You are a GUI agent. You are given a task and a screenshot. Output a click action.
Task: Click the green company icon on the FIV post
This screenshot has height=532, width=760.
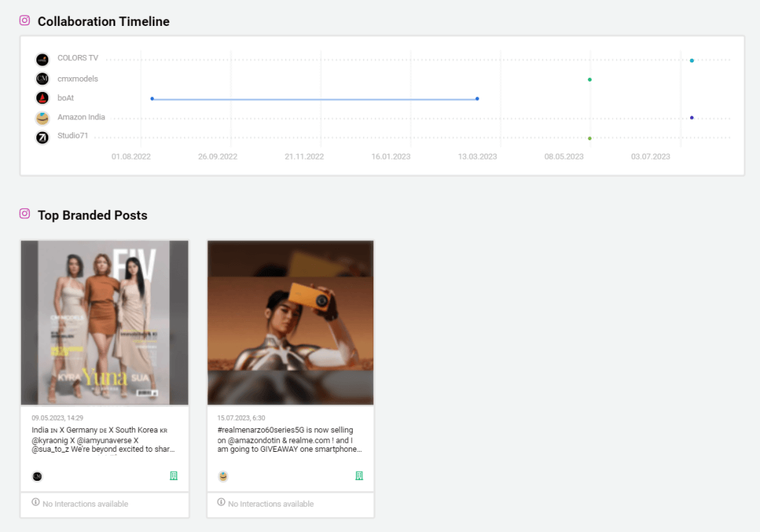tap(174, 476)
